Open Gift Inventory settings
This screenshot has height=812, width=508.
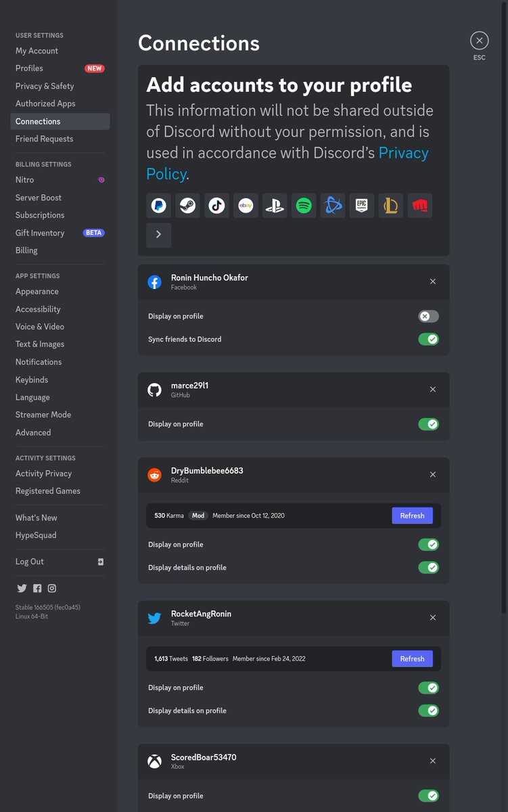point(60,233)
